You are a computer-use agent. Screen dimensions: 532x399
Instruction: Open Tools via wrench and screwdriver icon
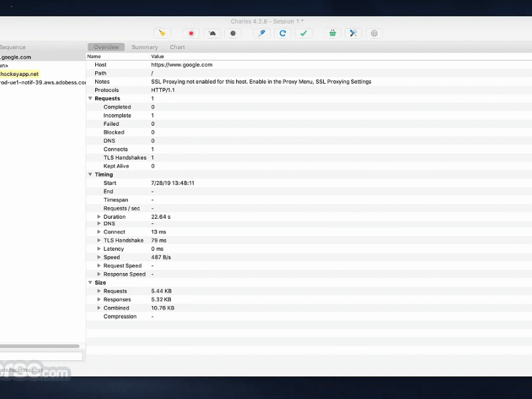354,33
